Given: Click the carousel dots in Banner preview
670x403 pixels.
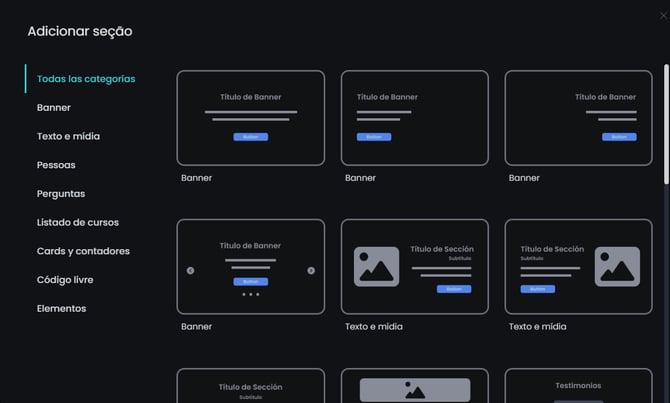Looking at the screenshot, I should click(x=251, y=294).
